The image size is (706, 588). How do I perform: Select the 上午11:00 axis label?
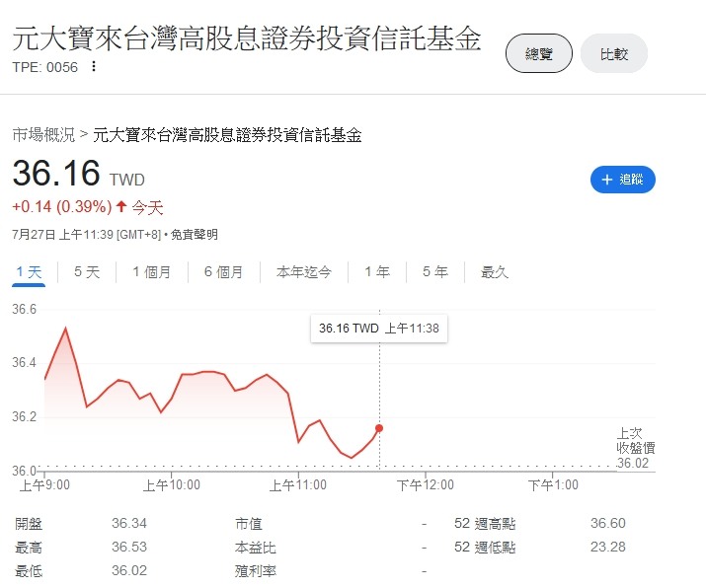298,485
